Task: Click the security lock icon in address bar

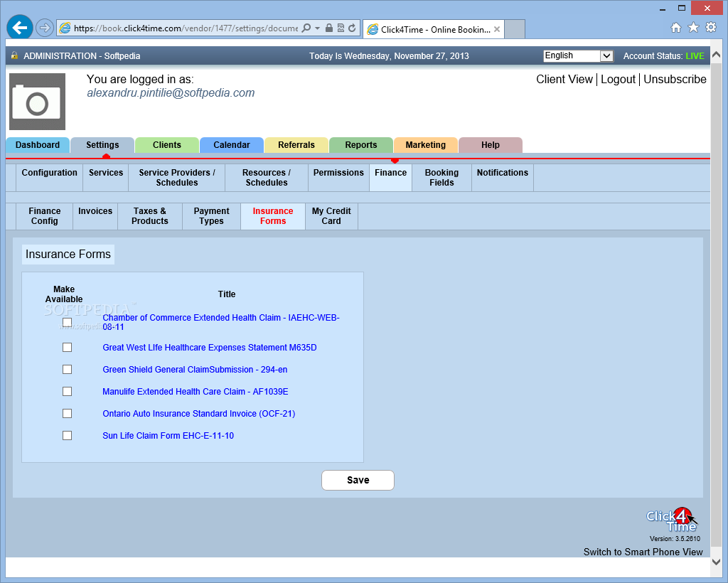Action: tap(329, 28)
